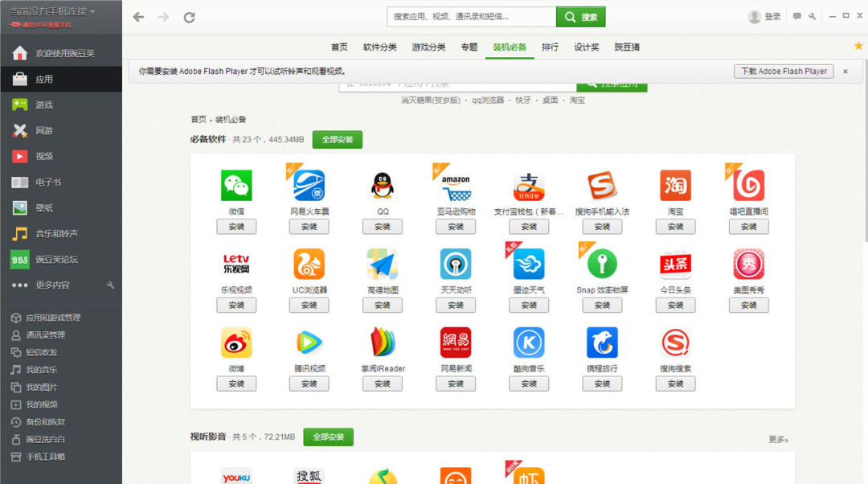Open the 更多» link in 视听影音

tap(778, 439)
